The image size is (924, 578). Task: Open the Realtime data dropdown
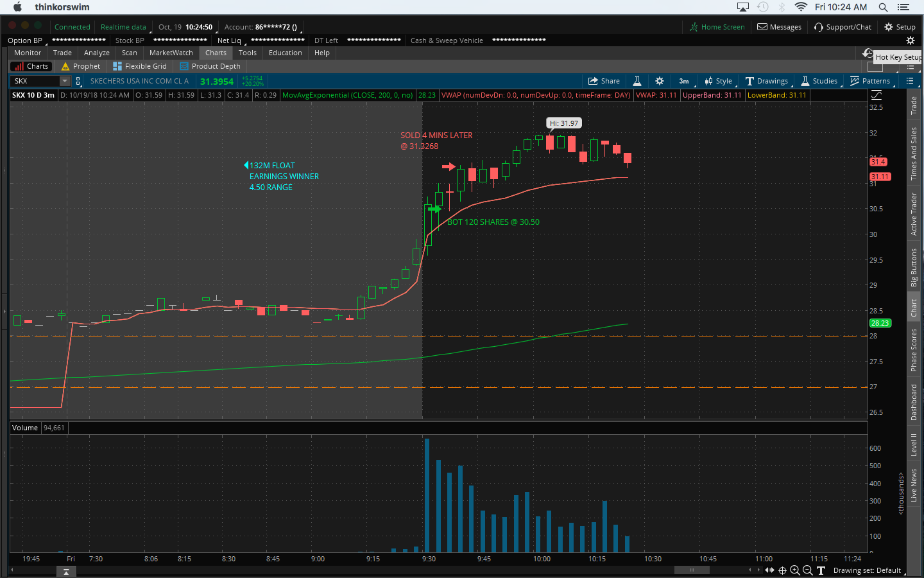(124, 27)
